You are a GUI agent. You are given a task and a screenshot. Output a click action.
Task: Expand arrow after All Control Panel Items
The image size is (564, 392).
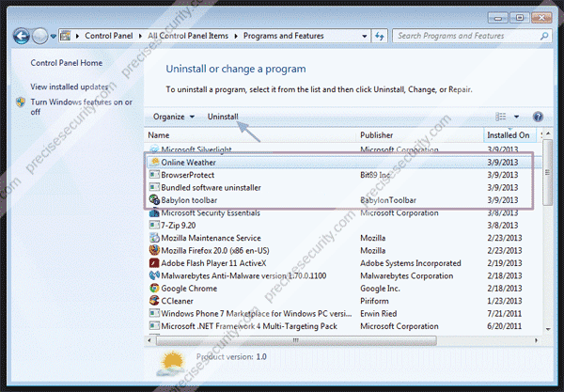[236, 36]
